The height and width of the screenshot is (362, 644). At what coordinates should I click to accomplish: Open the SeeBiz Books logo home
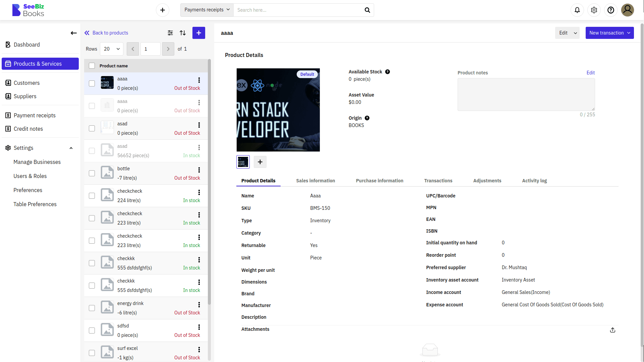28,10
